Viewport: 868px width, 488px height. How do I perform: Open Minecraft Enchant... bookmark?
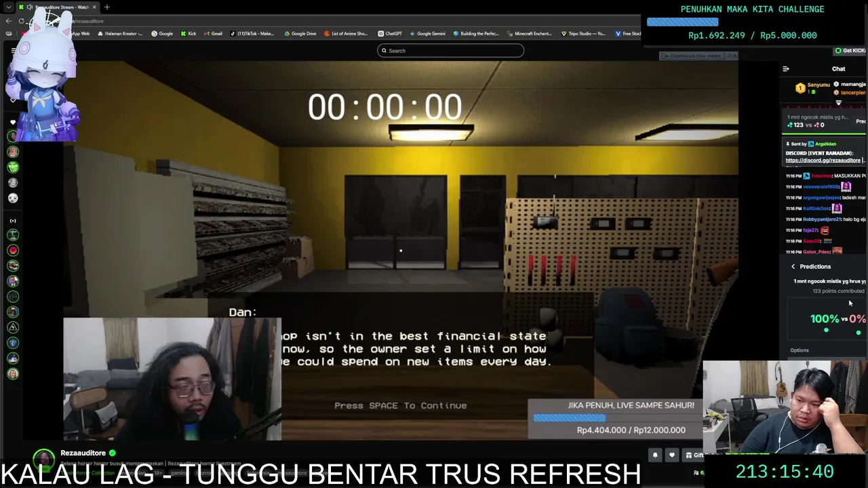click(x=530, y=33)
